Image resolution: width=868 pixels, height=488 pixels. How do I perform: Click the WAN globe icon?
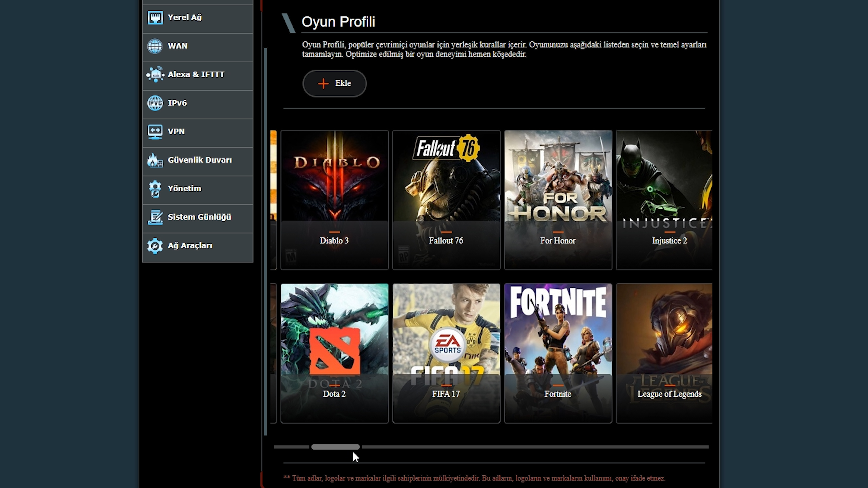(x=155, y=46)
